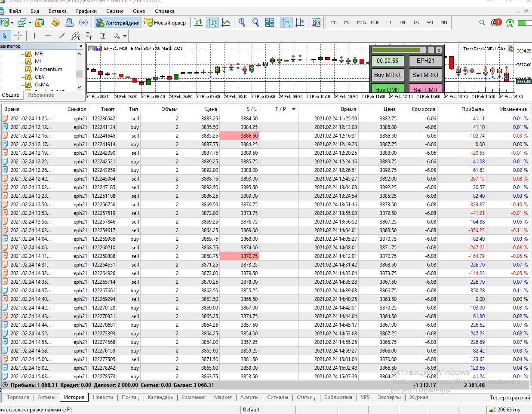Switch timeframe to H1

[389, 22]
